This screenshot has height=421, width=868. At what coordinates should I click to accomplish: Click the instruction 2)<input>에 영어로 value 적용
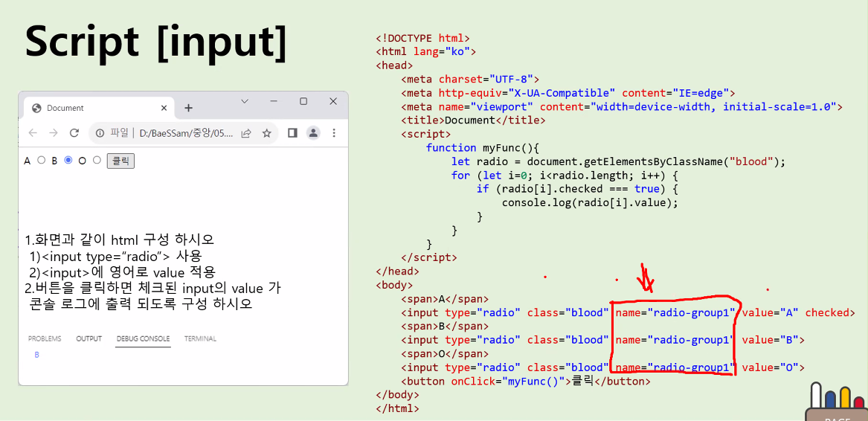pyautogui.click(x=122, y=272)
